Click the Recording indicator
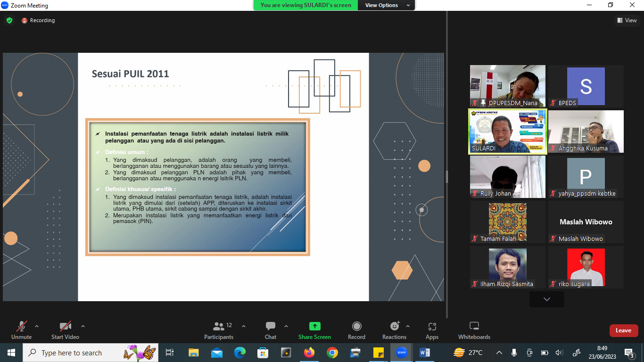 pos(38,20)
